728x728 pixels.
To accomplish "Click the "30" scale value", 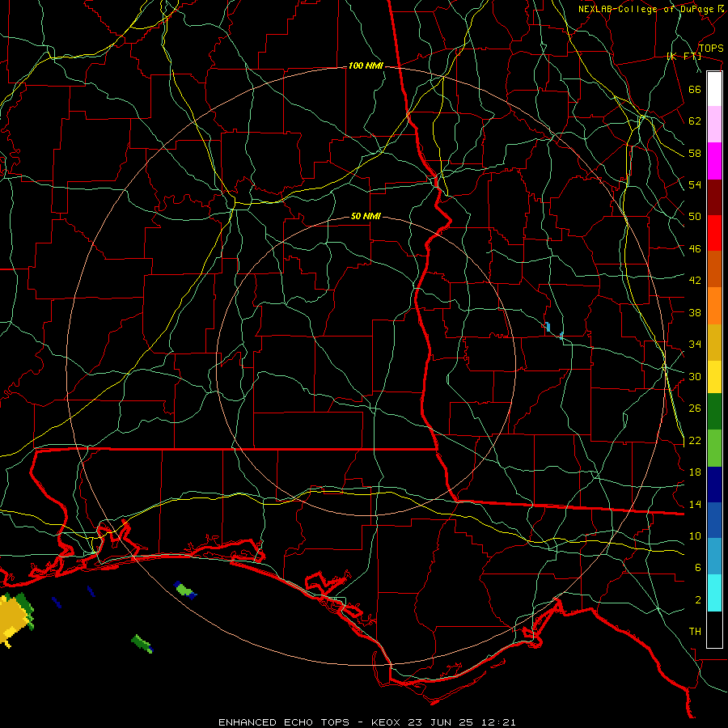I will [695, 376].
